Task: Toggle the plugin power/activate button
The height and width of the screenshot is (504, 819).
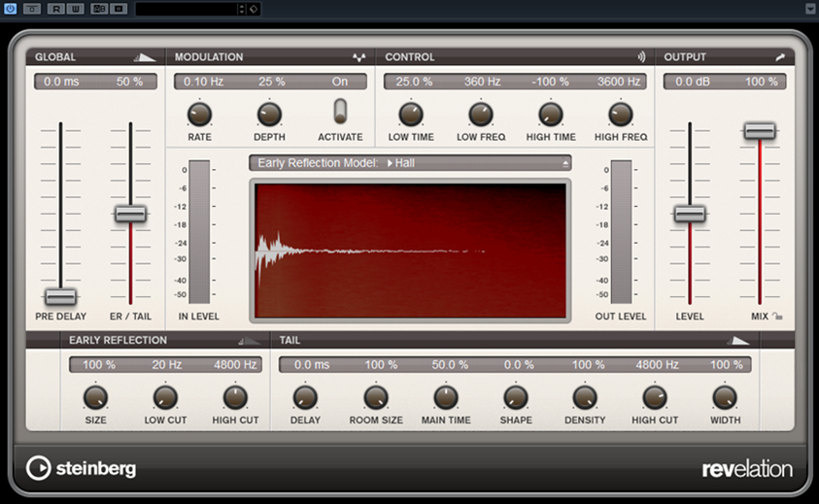Action: click(x=10, y=9)
